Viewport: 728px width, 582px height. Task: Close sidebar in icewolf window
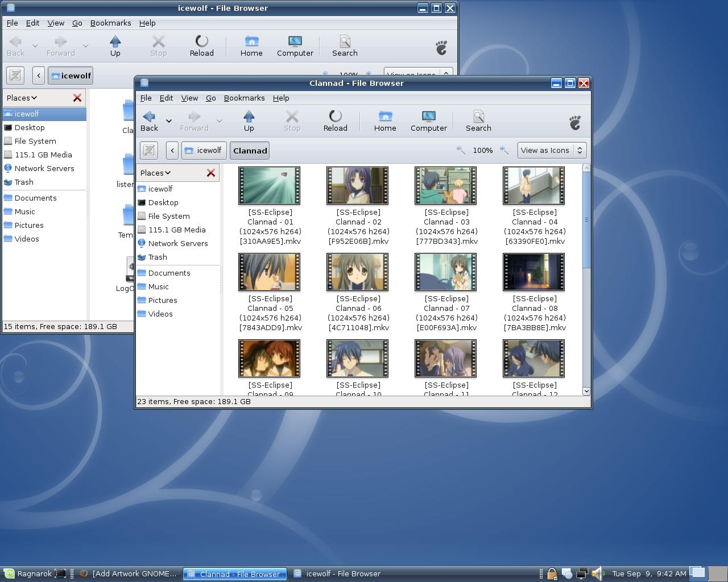click(x=77, y=98)
